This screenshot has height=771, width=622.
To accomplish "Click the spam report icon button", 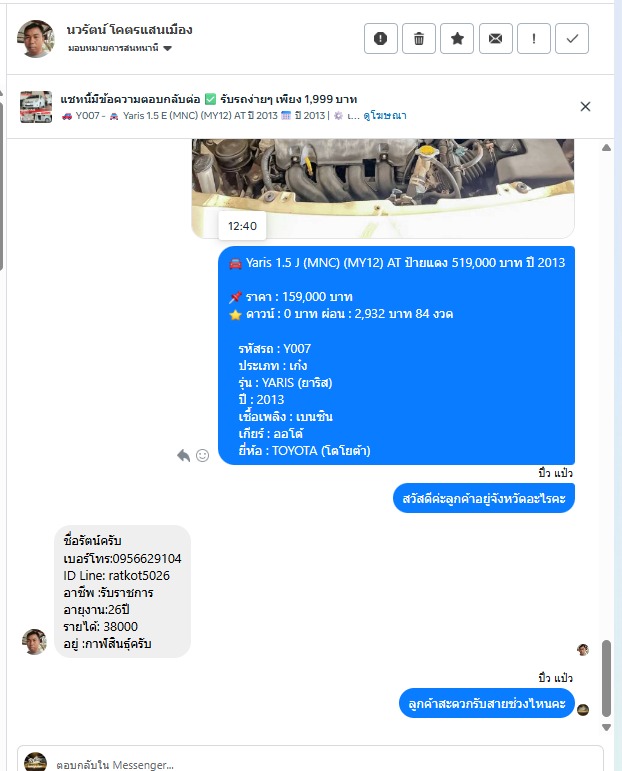I will click(381, 38).
